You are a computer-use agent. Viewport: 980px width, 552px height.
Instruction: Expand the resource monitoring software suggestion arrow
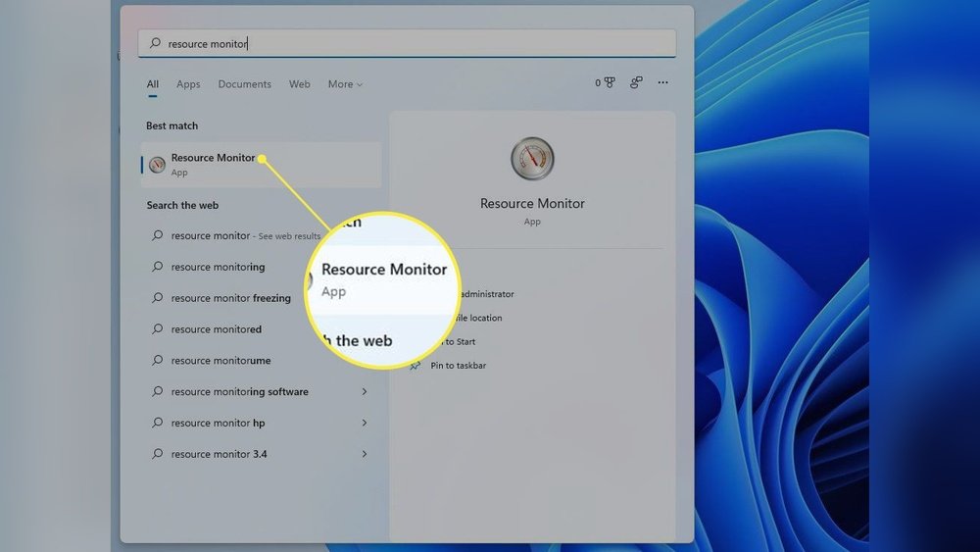point(365,392)
